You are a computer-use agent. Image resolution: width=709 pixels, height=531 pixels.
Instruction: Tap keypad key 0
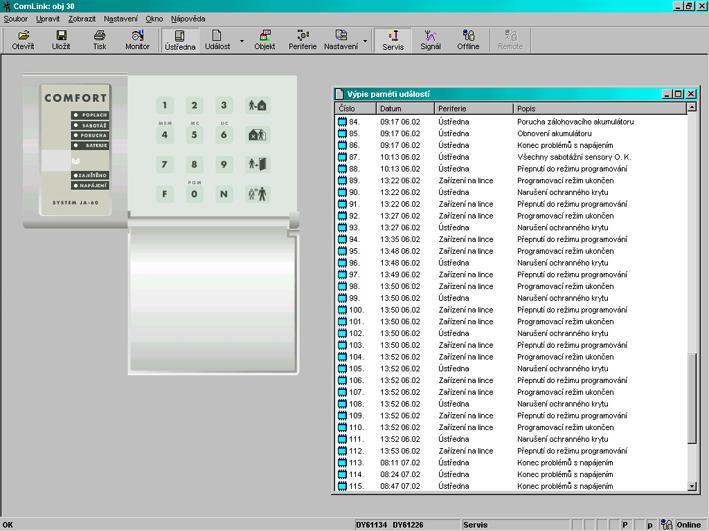tap(194, 194)
